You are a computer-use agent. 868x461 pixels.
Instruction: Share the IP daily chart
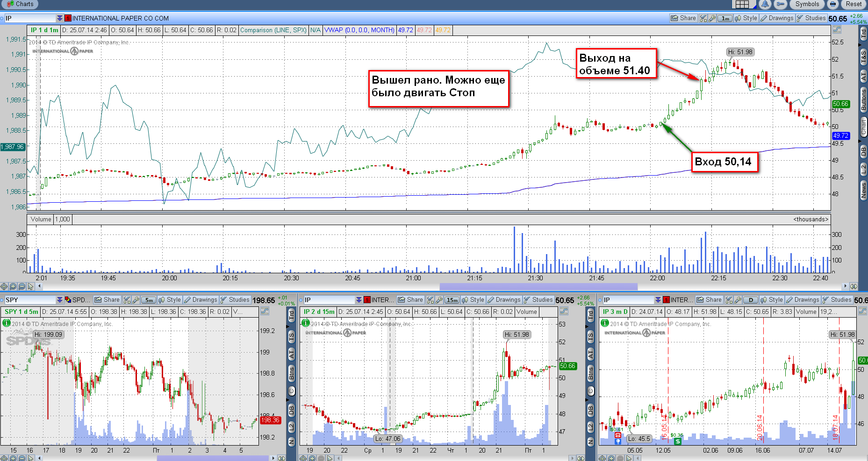coord(709,300)
